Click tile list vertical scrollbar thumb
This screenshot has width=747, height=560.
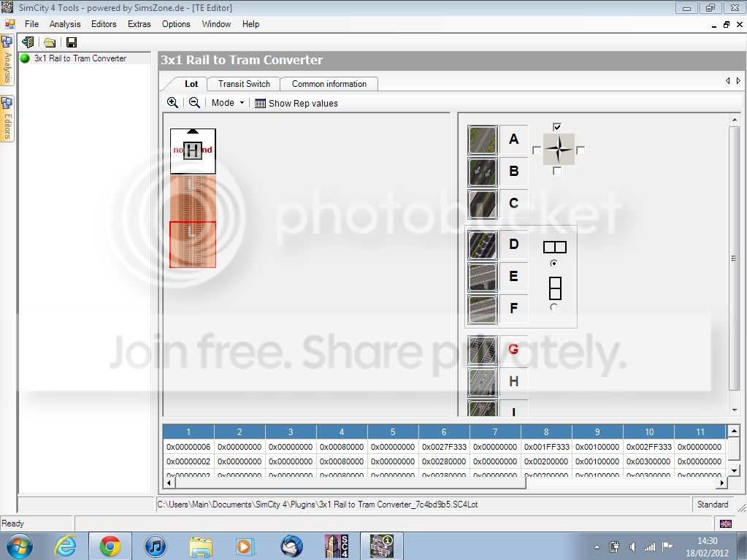click(x=734, y=258)
